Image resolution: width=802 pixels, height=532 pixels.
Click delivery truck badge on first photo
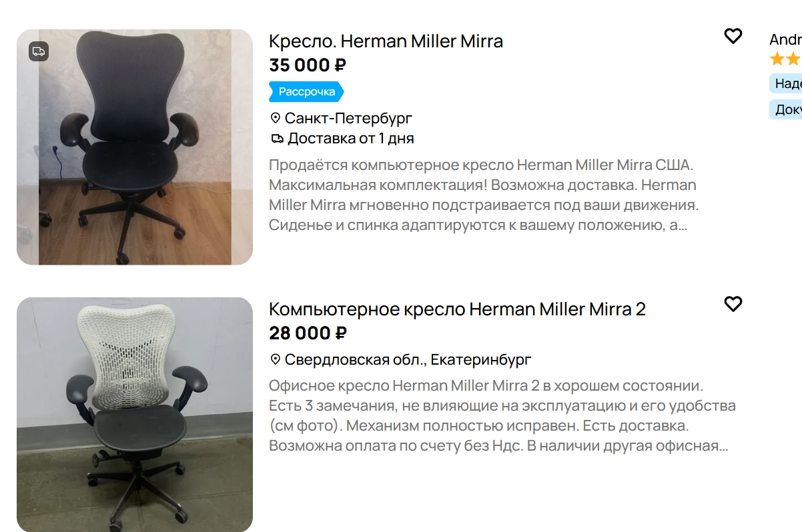39,51
